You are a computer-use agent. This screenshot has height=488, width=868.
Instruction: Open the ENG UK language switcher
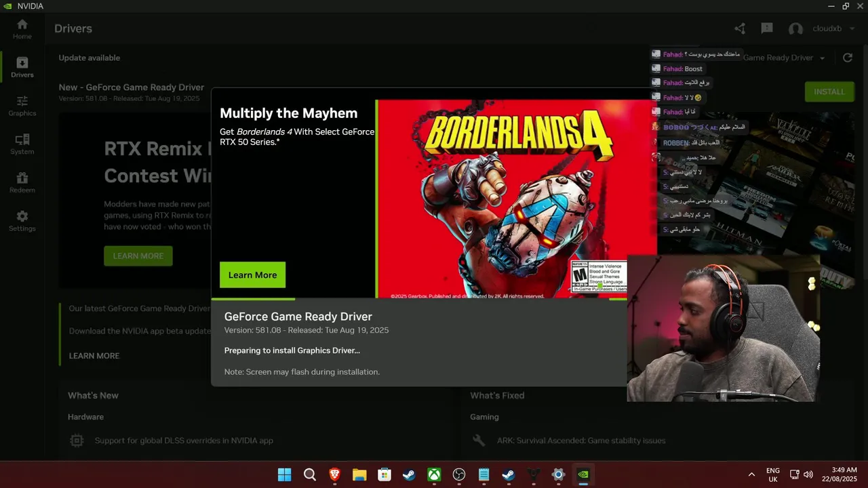pos(772,474)
